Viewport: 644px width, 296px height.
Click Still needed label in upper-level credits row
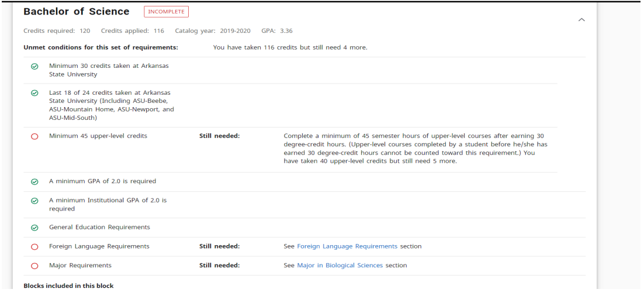(x=219, y=136)
